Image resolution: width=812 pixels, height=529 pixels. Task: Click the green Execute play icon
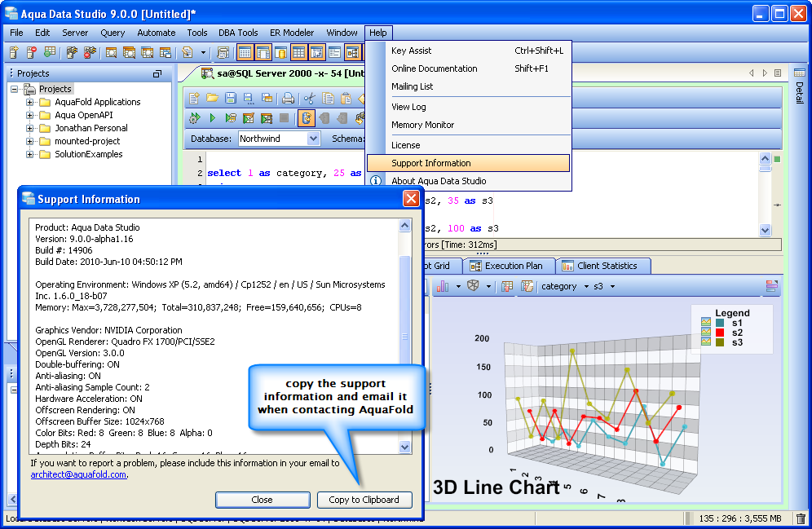point(212,118)
